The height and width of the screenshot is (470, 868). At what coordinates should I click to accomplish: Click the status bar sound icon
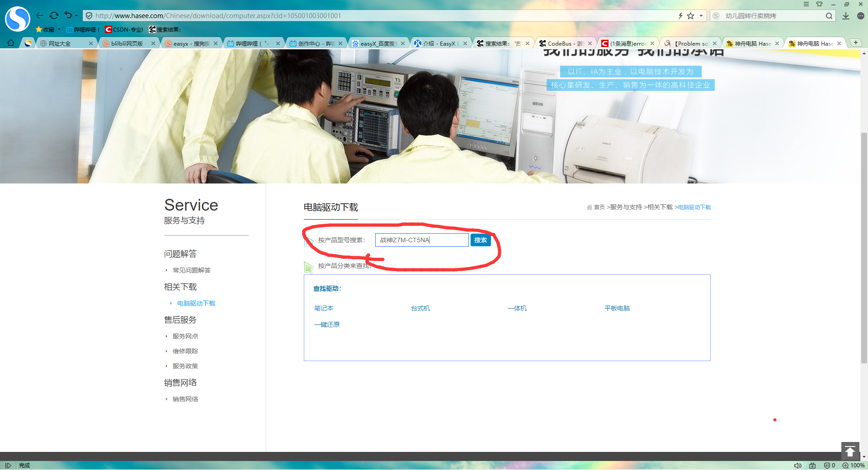(798, 465)
